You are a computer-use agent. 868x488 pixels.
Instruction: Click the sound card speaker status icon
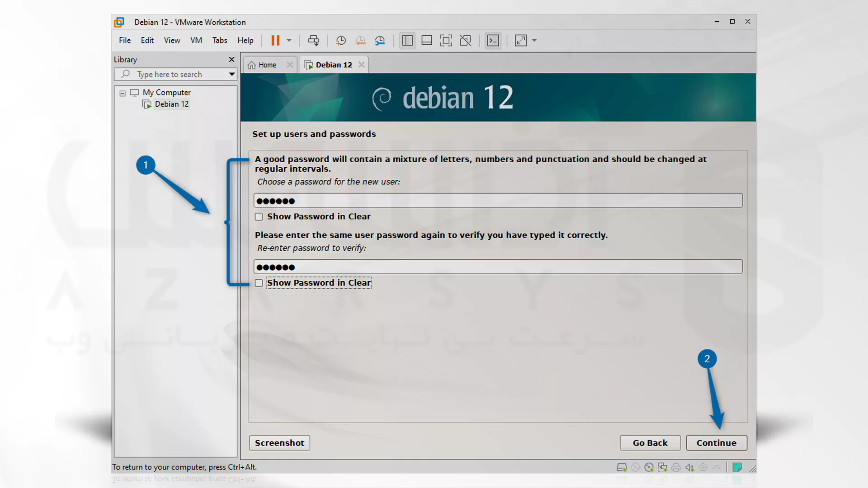[689, 467]
